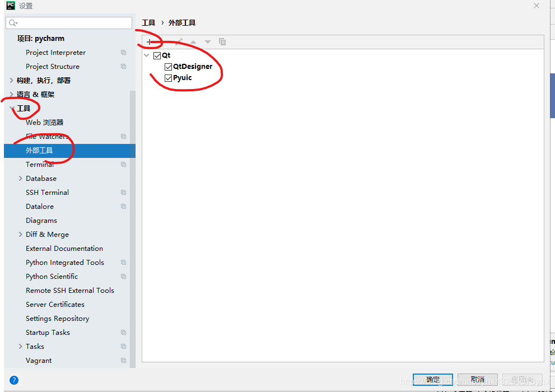Expand the 语言 & 框架 section
Viewport: 555px width, 392px height.
tap(11, 95)
